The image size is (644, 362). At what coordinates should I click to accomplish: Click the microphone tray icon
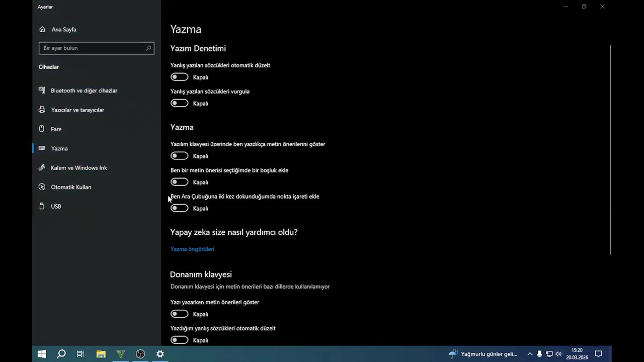(539, 354)
